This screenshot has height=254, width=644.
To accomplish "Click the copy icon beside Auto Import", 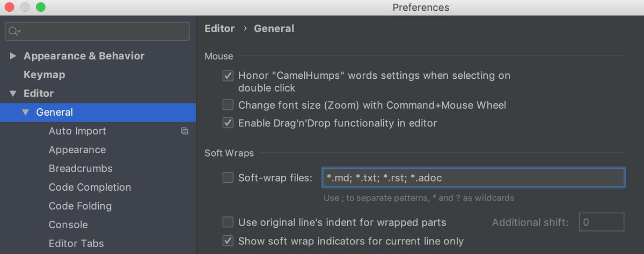I will pos(184,131).
